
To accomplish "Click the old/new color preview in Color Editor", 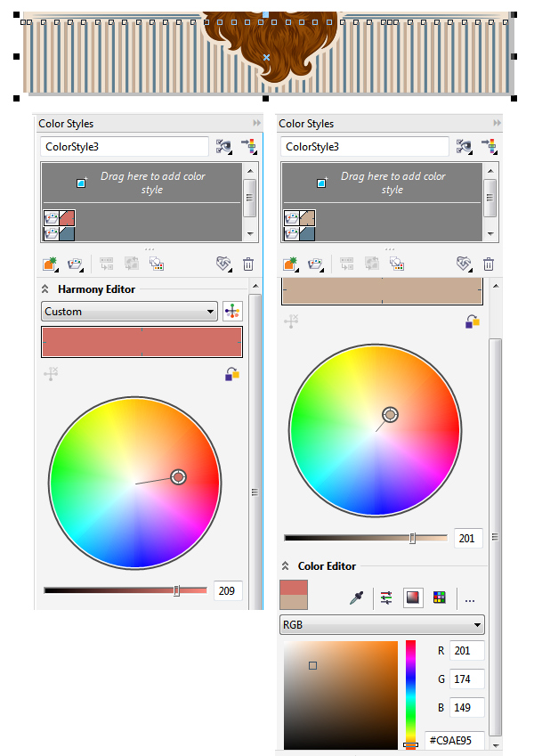I will (294, 595).
